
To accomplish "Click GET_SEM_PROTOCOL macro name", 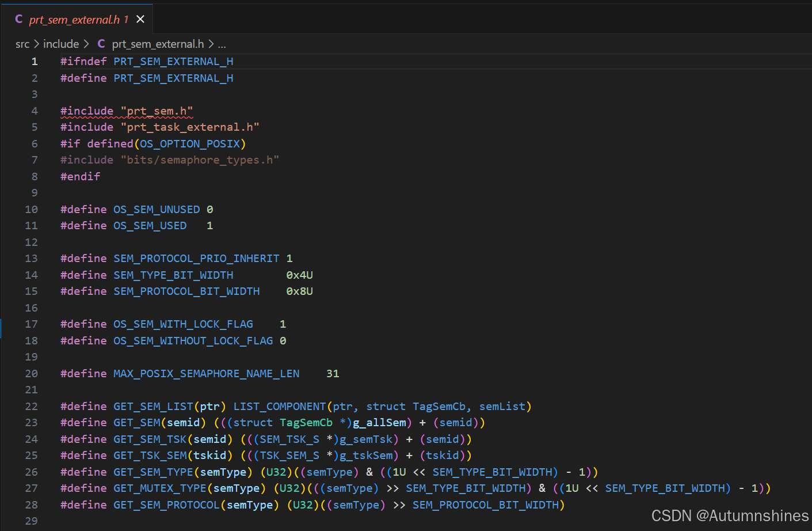I will click(x=166, y=505).
